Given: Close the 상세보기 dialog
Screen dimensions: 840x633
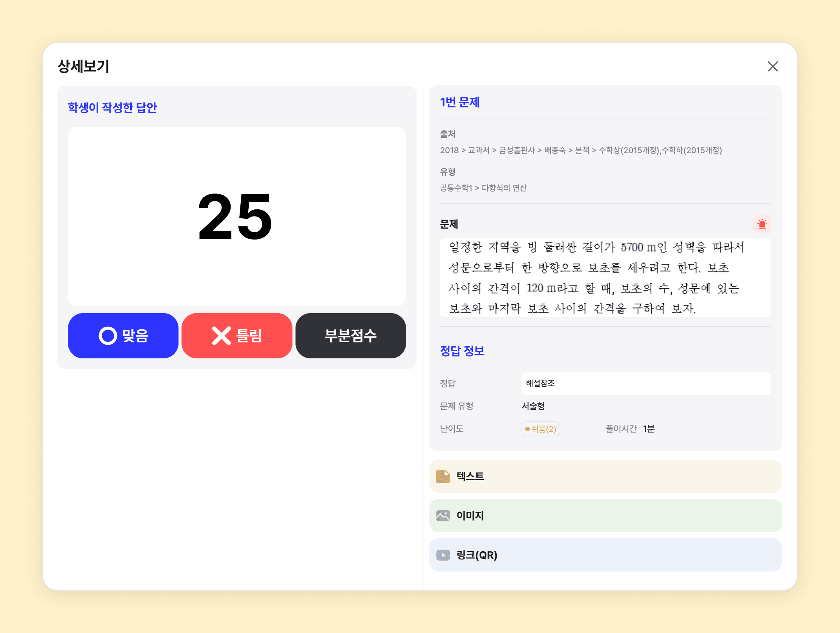Looking at the screenshot, I should coord(772,66).
